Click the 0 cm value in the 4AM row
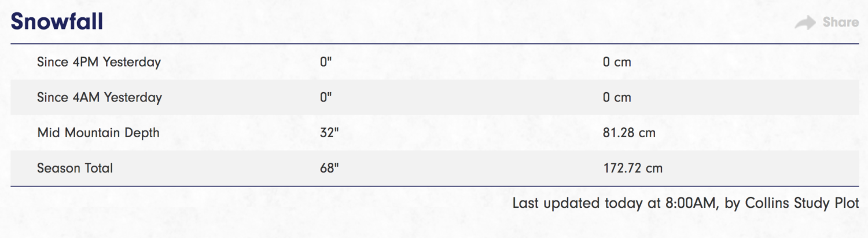 coord(617,97)
